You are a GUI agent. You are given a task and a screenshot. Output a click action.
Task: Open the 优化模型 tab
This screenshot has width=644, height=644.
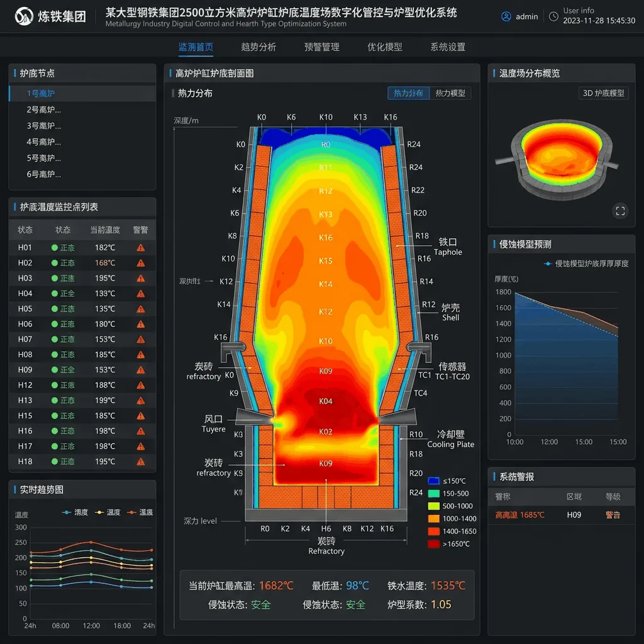coord(385,47)
